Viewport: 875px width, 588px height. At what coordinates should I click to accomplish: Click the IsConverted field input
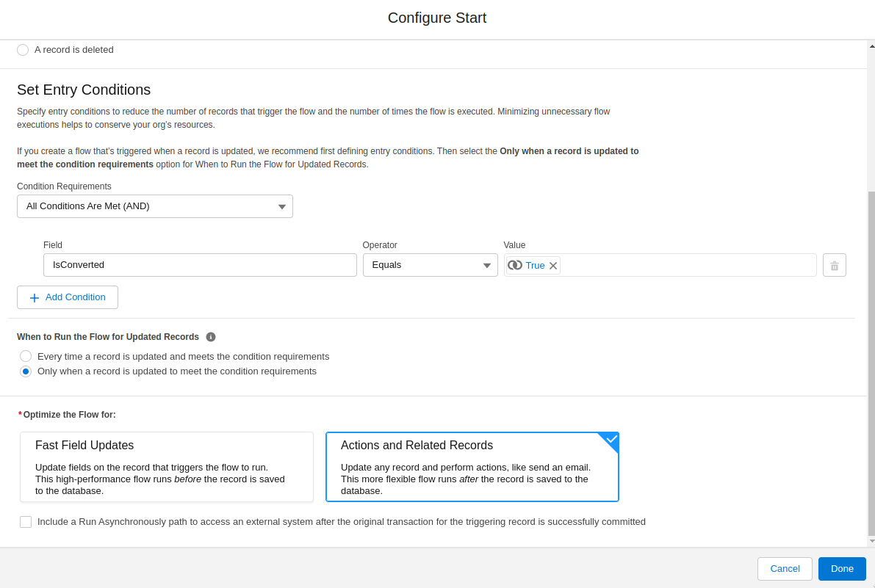click(x=200, y=265)
